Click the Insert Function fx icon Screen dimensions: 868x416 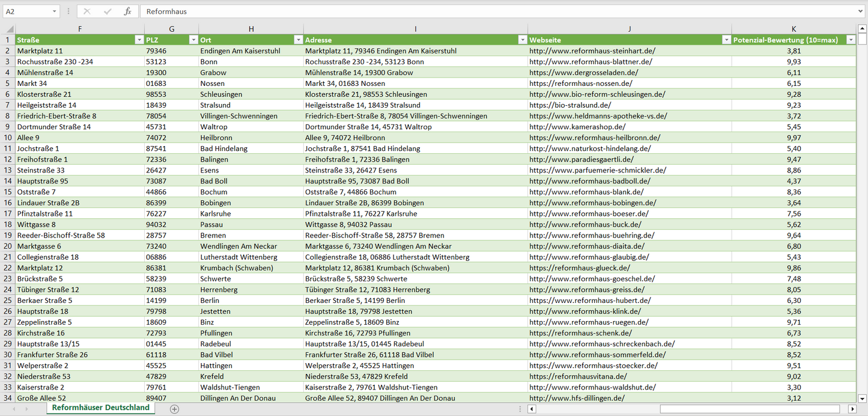(x=127, y=11)
